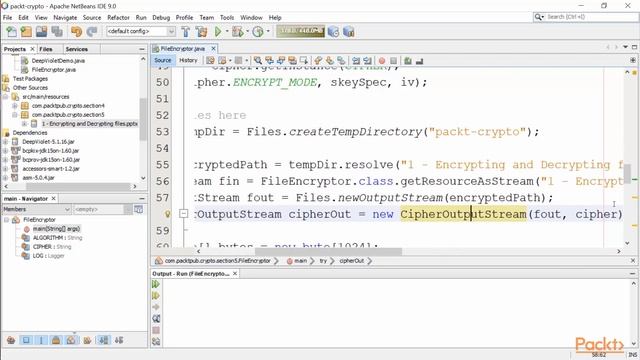Screen dimensions: 640x360
Task: Switch editor to History view
Action: coord(188,60)
